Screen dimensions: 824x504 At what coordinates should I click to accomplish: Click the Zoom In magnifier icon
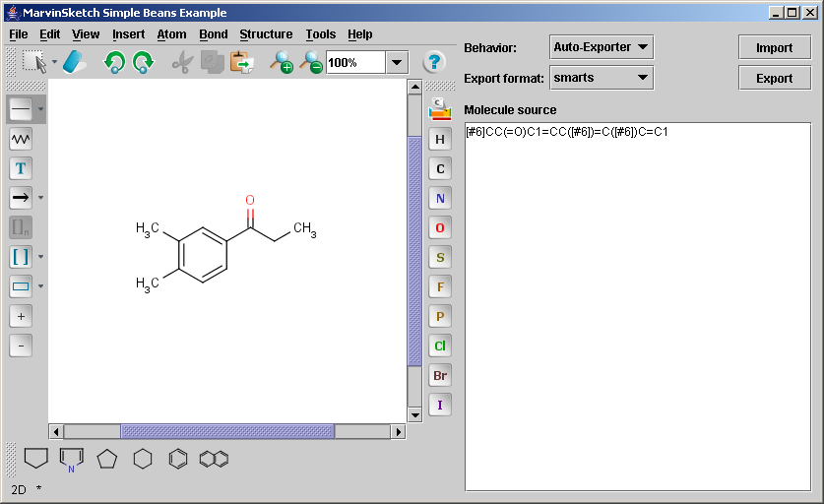point(283,63)
